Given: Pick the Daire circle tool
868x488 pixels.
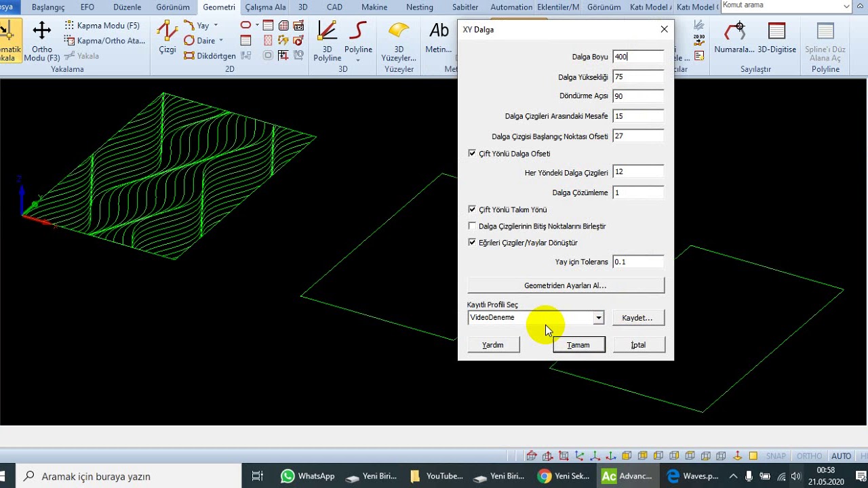Looking at the screenshot, I should pyautogui.click(x=199, y=41).
